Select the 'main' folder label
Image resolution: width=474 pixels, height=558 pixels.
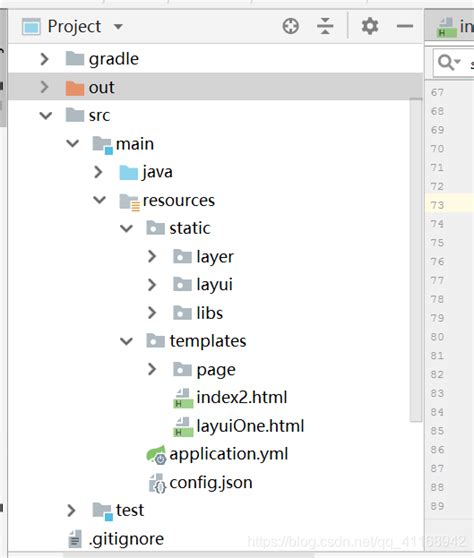[x=135, y=144]
